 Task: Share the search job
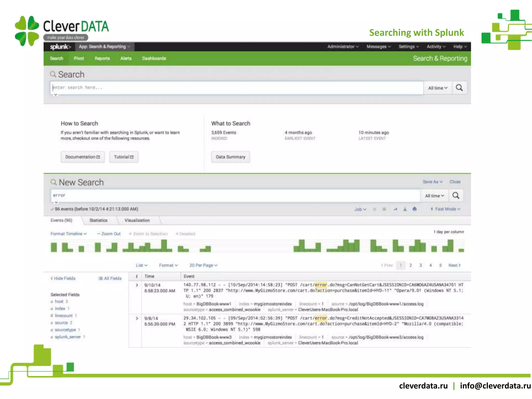pos(395,209)
